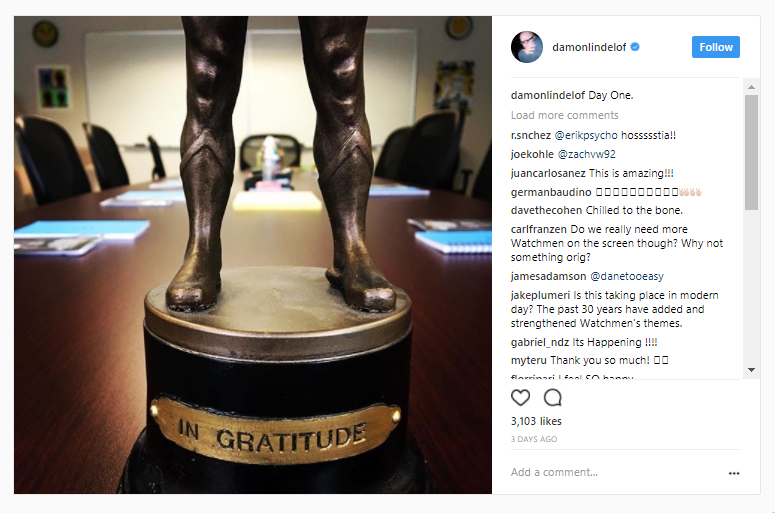Image resolution: width=775 pixels, height=513 pixels.
Task: Open the @zachvw92 mention
Action: [587, 154]
